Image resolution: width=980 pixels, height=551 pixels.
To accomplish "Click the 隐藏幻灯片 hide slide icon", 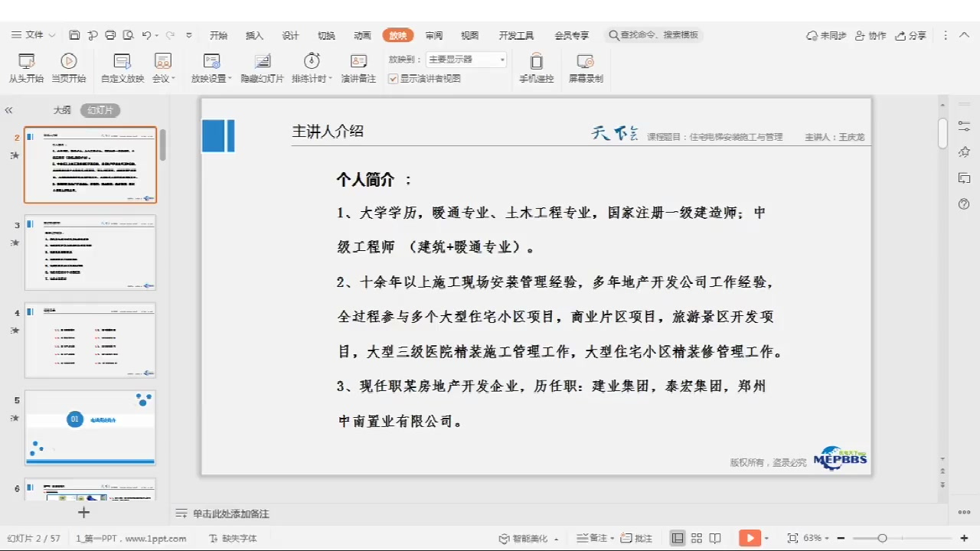I will coord(262,62).
